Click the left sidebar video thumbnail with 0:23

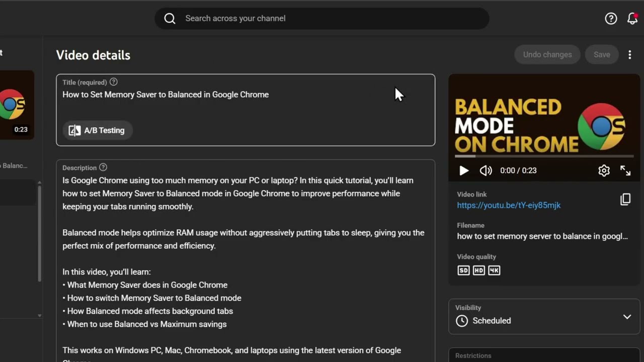(17, 105)
